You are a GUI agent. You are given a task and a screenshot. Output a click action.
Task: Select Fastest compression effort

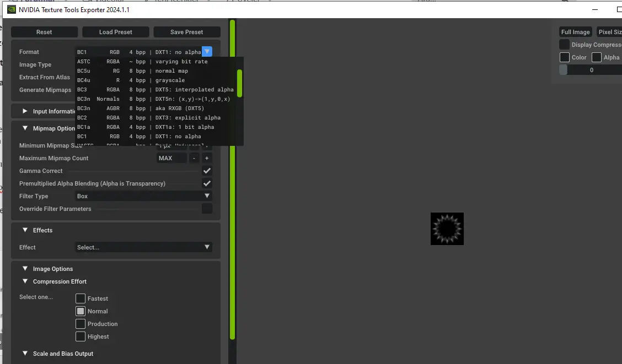(81, 298)
